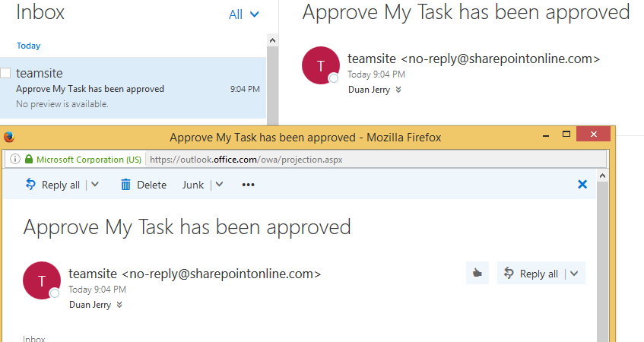Expand Duan Jerry recipients in Firefox window
The height and width of the screenshot is (342, 644).
[119, 305]
